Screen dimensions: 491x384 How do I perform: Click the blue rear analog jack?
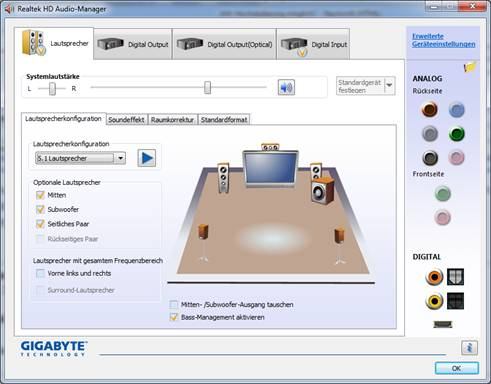pos(456,110)
